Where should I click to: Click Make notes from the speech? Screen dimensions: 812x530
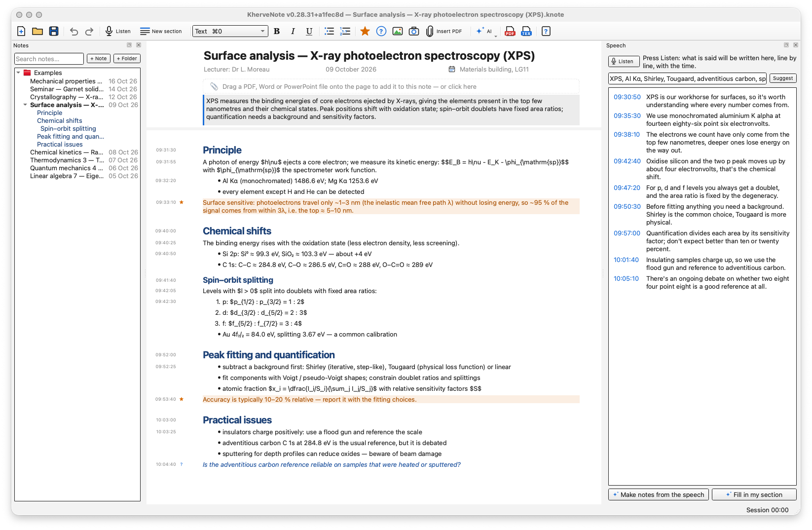coord(659,494)
